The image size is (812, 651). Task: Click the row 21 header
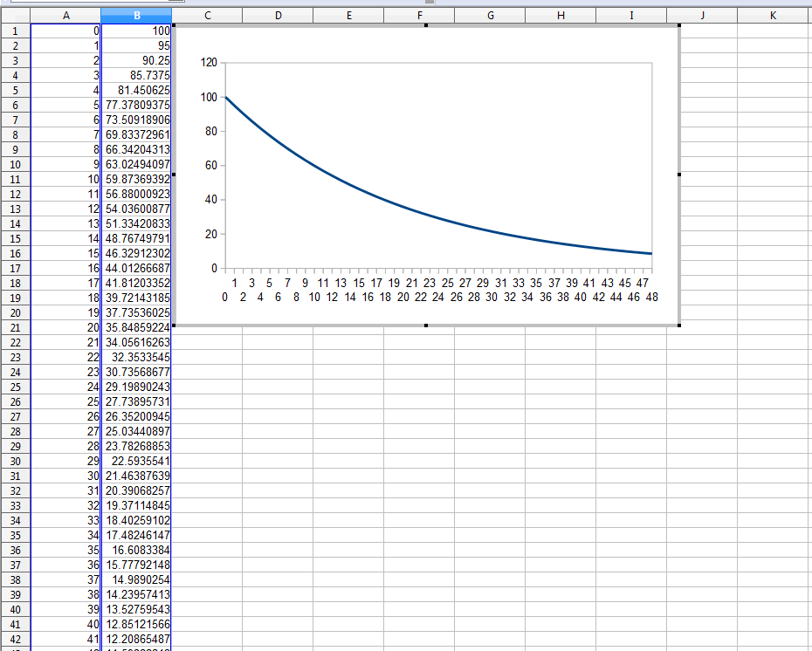pos(15,327)
